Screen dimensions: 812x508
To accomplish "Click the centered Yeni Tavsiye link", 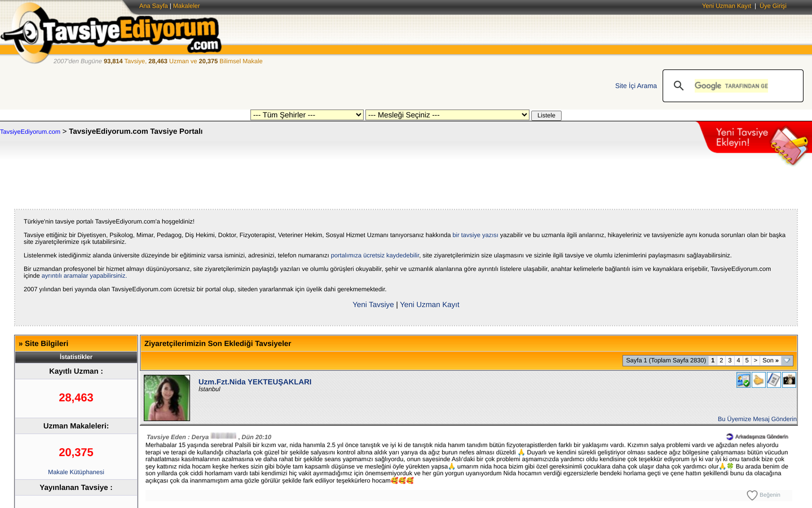I will click(x=373, y=304).
